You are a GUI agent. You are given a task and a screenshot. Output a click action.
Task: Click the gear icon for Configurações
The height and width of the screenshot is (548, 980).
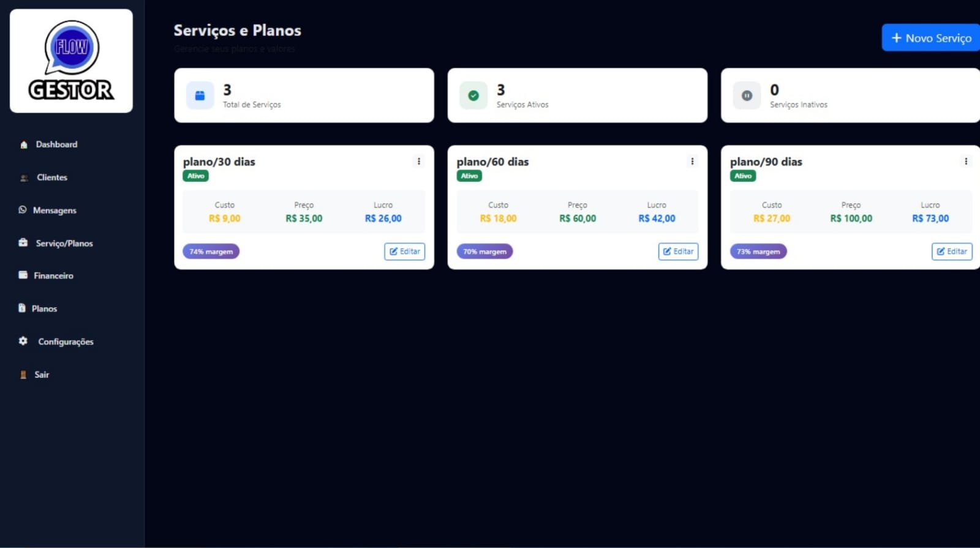click(x=23, y=341)
